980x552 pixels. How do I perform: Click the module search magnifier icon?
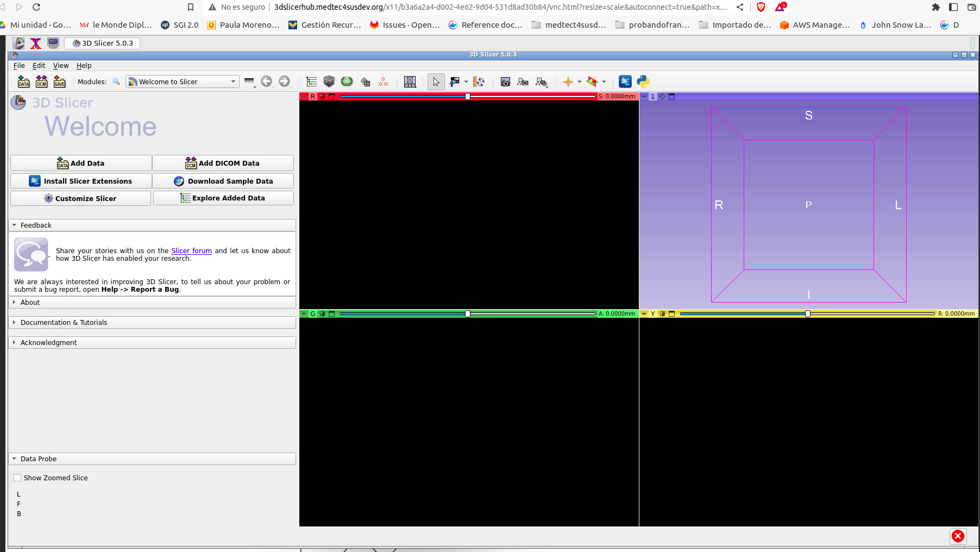click(116, 81)
